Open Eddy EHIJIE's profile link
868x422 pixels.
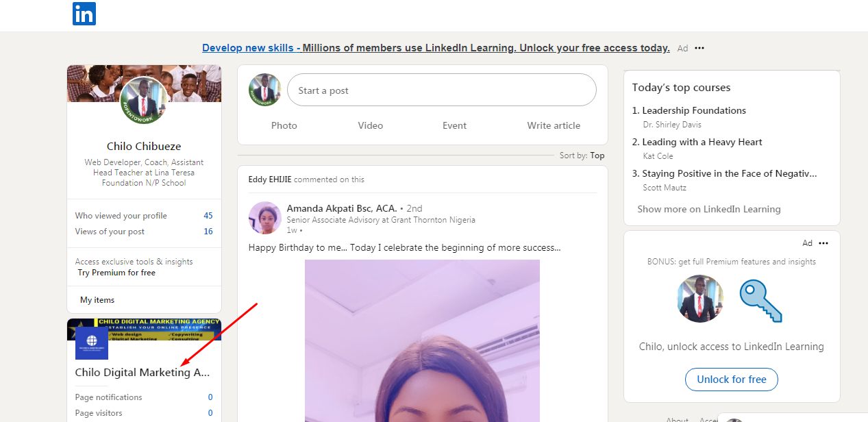(270, 179)
